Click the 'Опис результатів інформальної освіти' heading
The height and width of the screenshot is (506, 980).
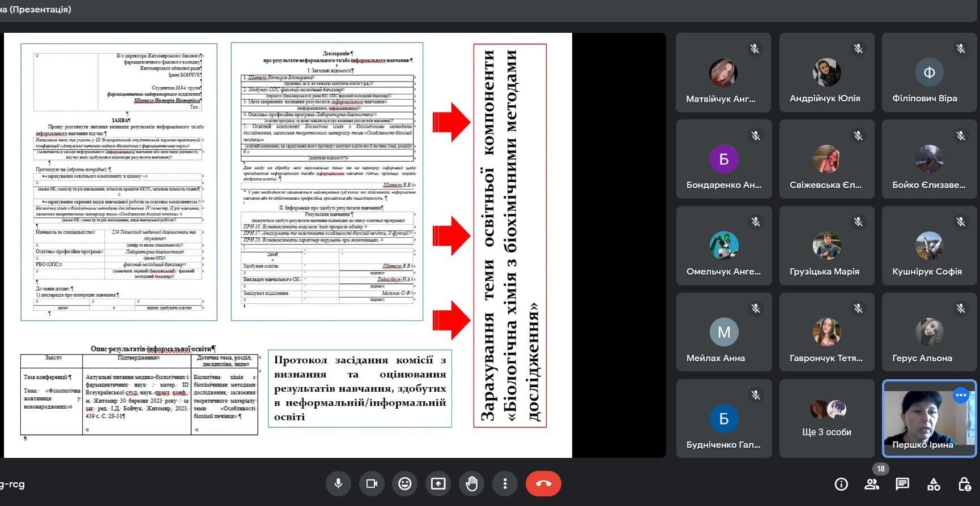(153, 349)
